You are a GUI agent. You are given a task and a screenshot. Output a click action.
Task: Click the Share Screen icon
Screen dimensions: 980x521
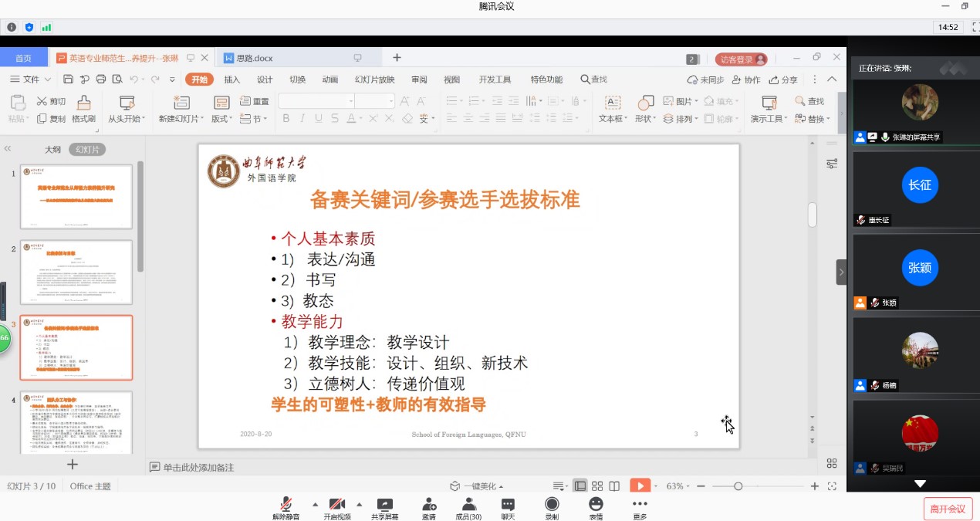(x=384, y=505)
